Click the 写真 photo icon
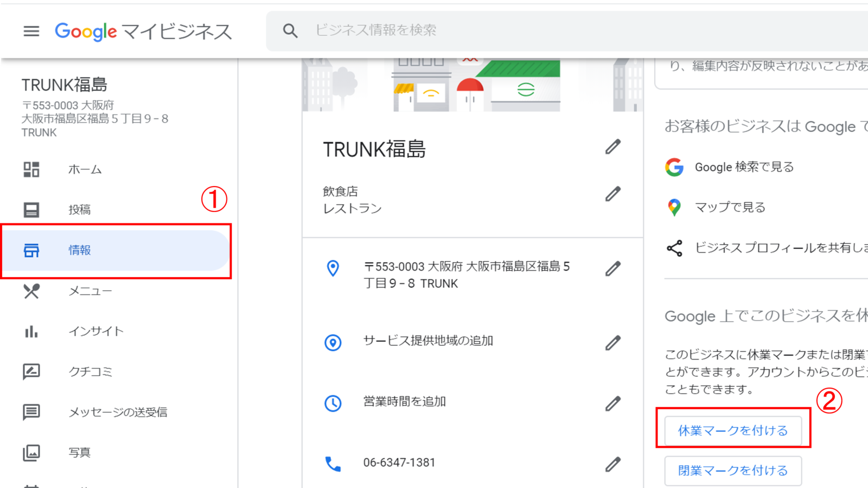Image resolution: width=868 pixels, height=488 pixels. click(31, 453)
